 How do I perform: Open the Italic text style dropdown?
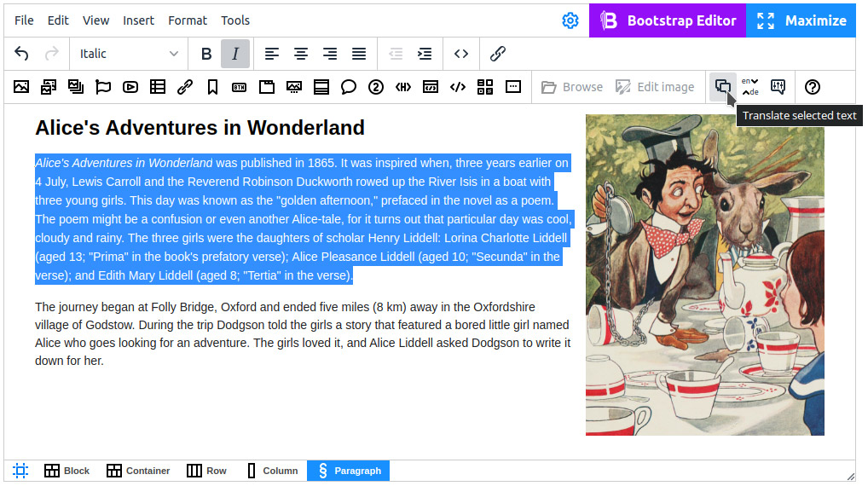point(129,54)
